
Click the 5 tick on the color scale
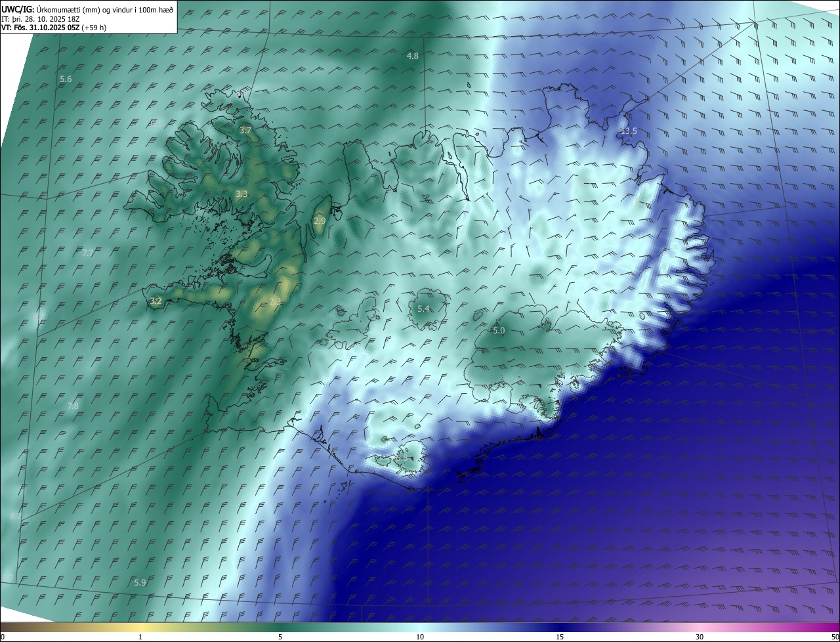point(280,637)
